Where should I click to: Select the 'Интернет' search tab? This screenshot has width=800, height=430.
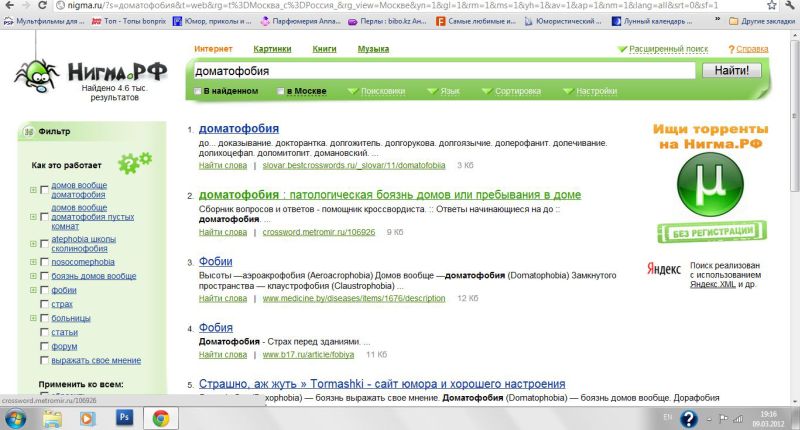(213, 49)
